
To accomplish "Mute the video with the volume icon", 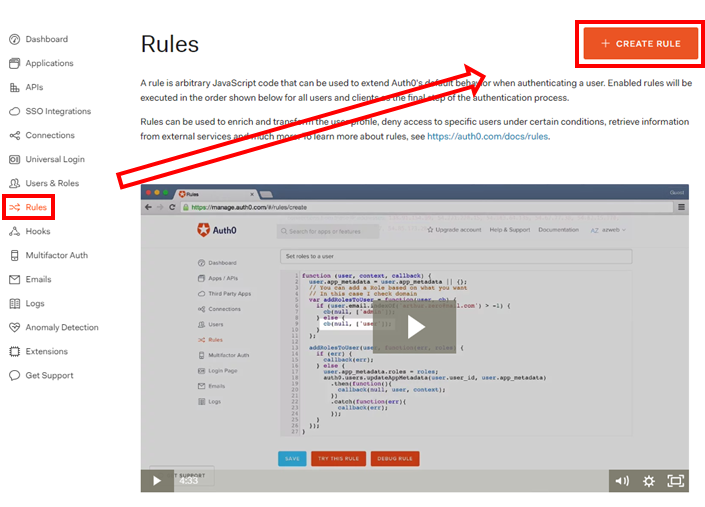I will (x=622, y=481).
